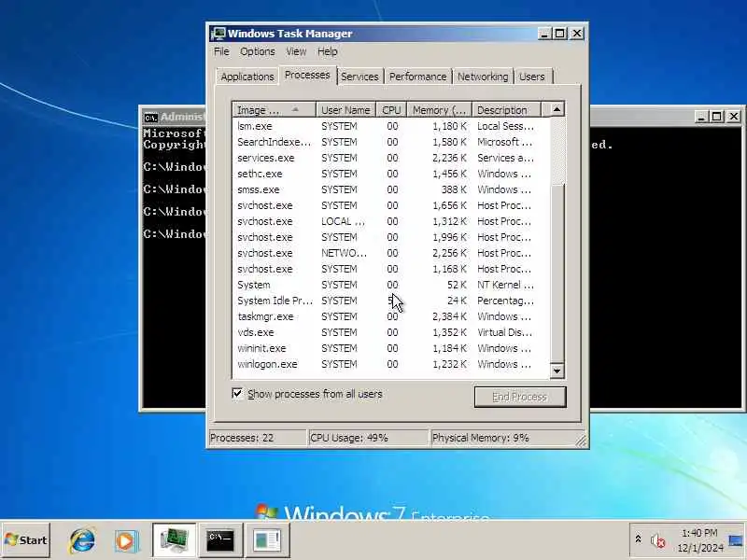Viewport: 747px width, 560px height.
Task: Select the lsm.exe process row
Action: pos(390,126)
